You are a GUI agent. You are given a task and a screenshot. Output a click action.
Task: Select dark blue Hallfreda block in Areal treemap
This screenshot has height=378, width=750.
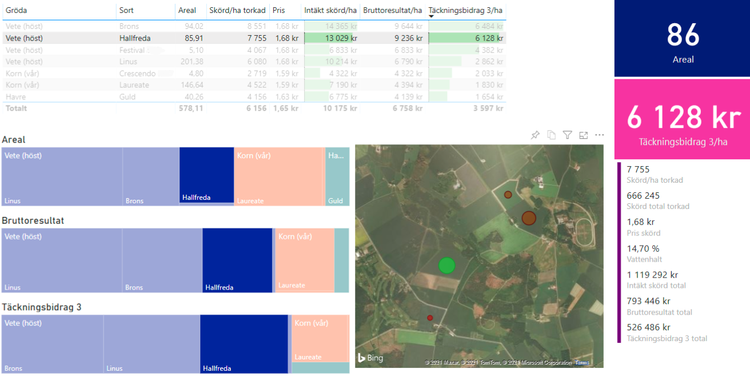(207, 175)
